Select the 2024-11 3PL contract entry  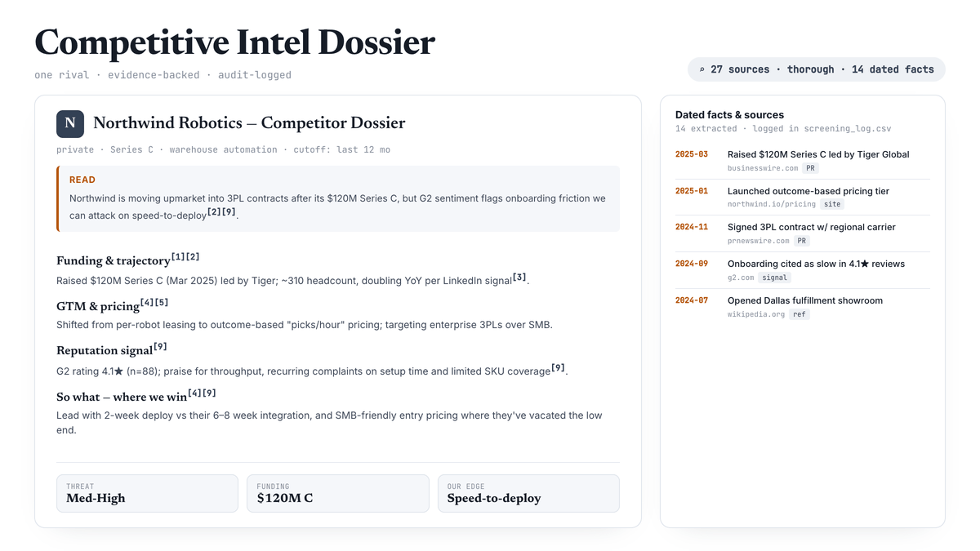(802, 233)
